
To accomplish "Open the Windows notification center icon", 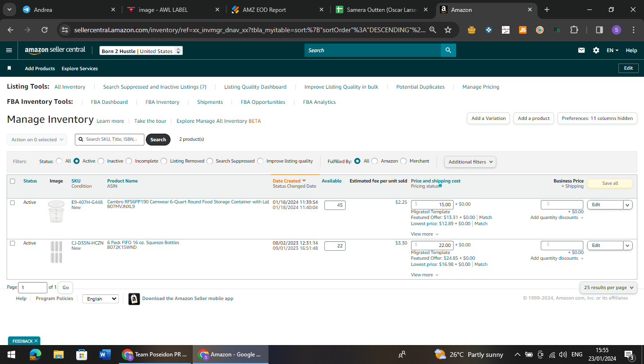I will tap(629, 355).
